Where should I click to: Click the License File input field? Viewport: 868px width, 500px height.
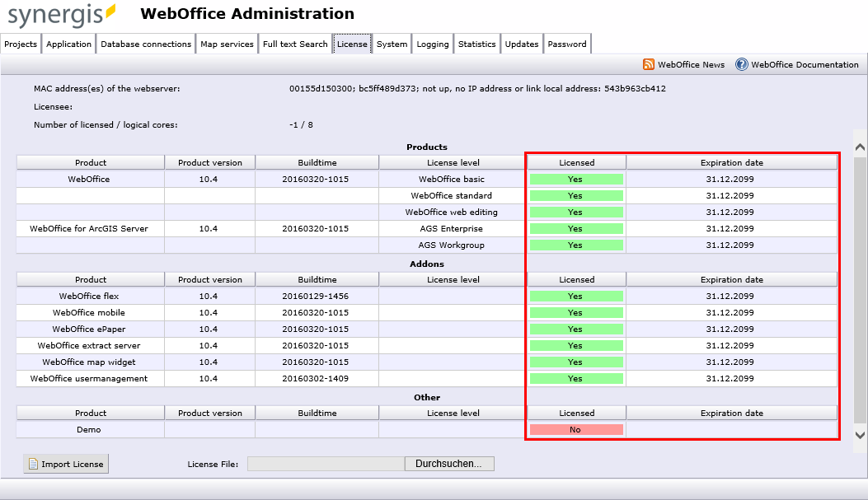click(x=324, y=463)
